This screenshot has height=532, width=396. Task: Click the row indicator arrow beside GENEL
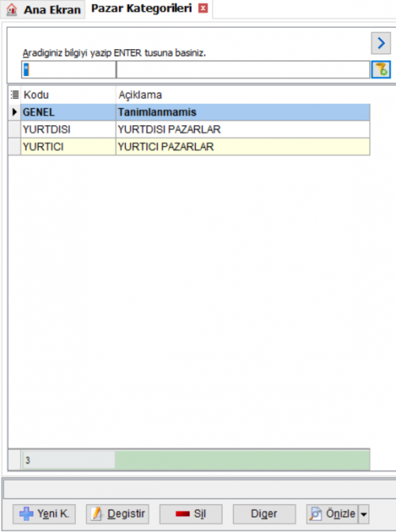[x=14, y=112]
